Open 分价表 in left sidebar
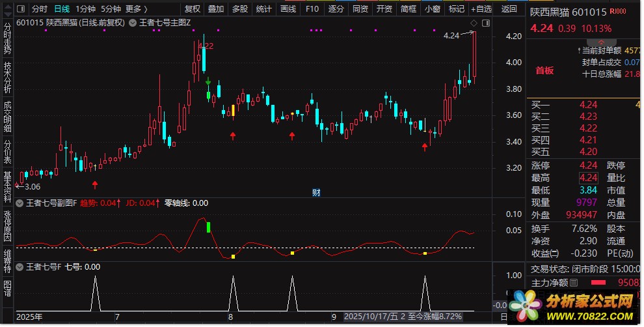Image resolution: width=644 pixels, height=327 pixels. (7, 151)
